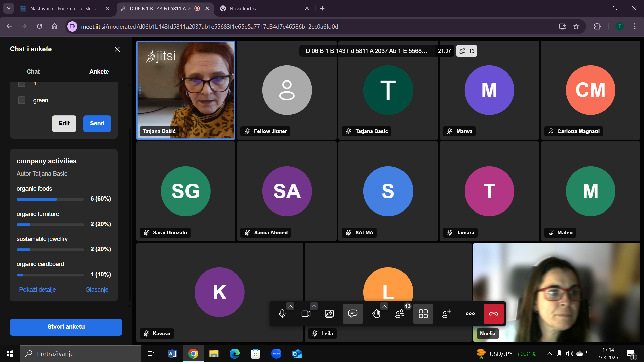Click the organic foods result bar
This screenshot has width=644, height=362.
(x=50, y=199)
